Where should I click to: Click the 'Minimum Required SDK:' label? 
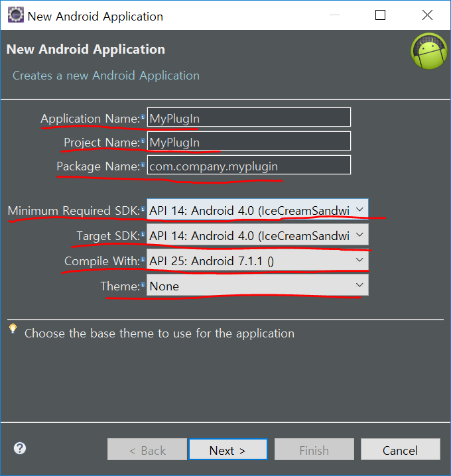tap(74, 211)
